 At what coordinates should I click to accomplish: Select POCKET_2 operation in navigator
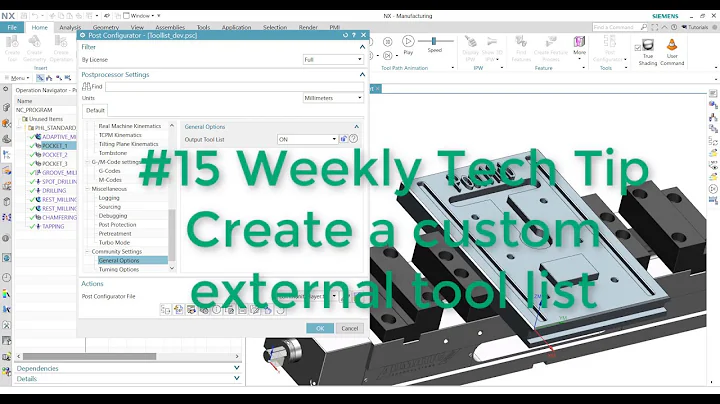click(55, 155)
